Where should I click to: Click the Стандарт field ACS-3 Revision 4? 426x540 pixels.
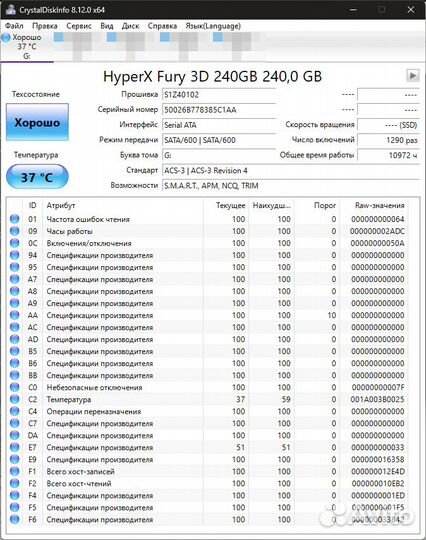pyautogui.click(x=291, y=170)
